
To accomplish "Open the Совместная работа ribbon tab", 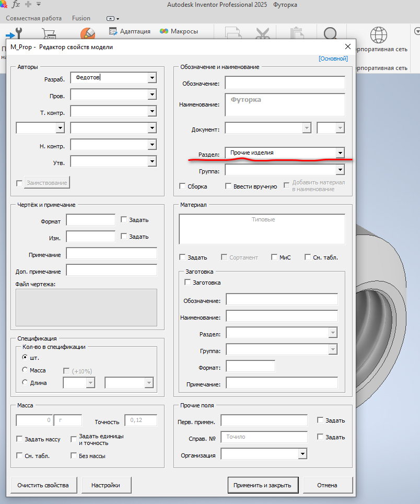I will click(34, 18).
